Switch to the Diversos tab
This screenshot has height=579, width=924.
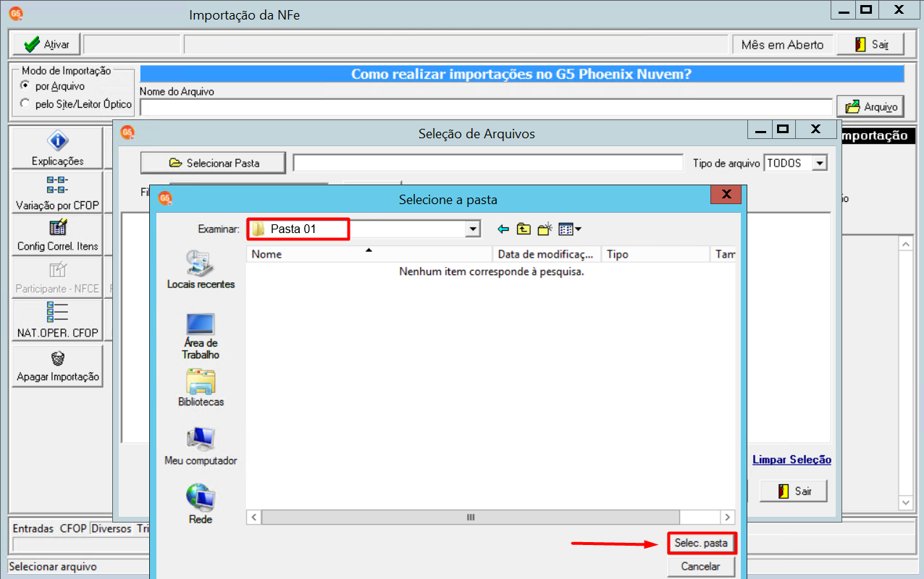112,528
